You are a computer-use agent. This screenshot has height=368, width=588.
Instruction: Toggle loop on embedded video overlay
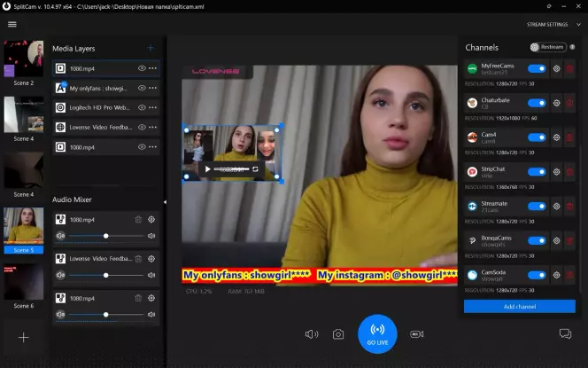coord(255,169)
